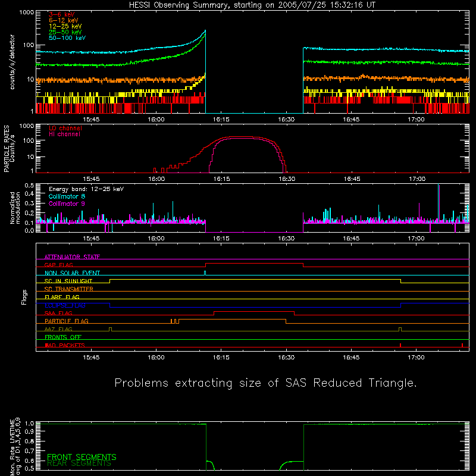Select the 6-12 keV legend entry
This screenshot has height=476, width=476.
tap(63, 20)
